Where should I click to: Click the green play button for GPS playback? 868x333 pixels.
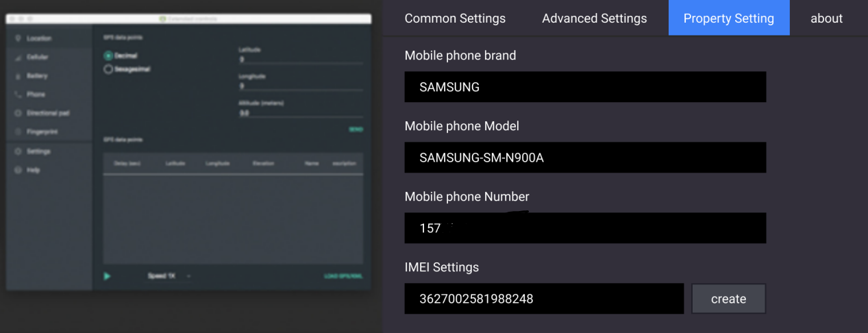tap(108, 276)
